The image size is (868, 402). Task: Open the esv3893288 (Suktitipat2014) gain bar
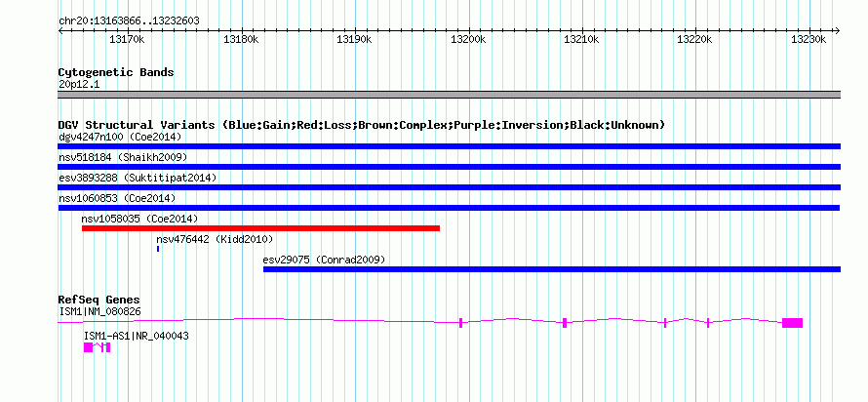pyautogui.click(x=449, y=187)
